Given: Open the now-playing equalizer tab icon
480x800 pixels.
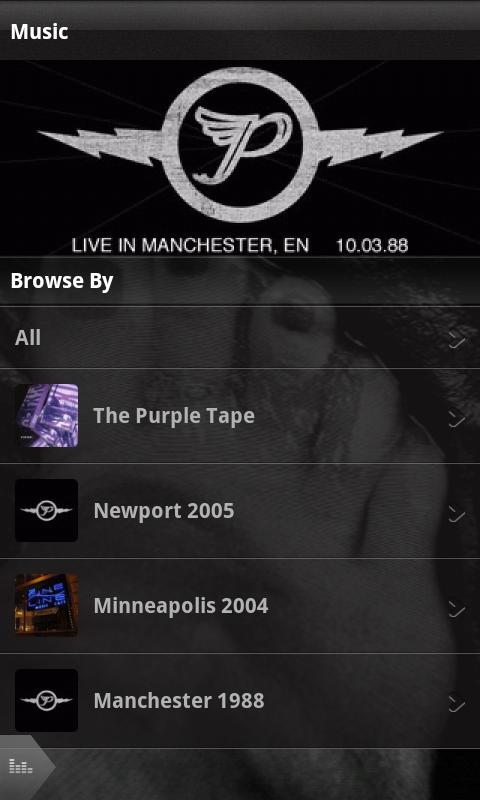Looking at the screenshot, I should point(21,765).
